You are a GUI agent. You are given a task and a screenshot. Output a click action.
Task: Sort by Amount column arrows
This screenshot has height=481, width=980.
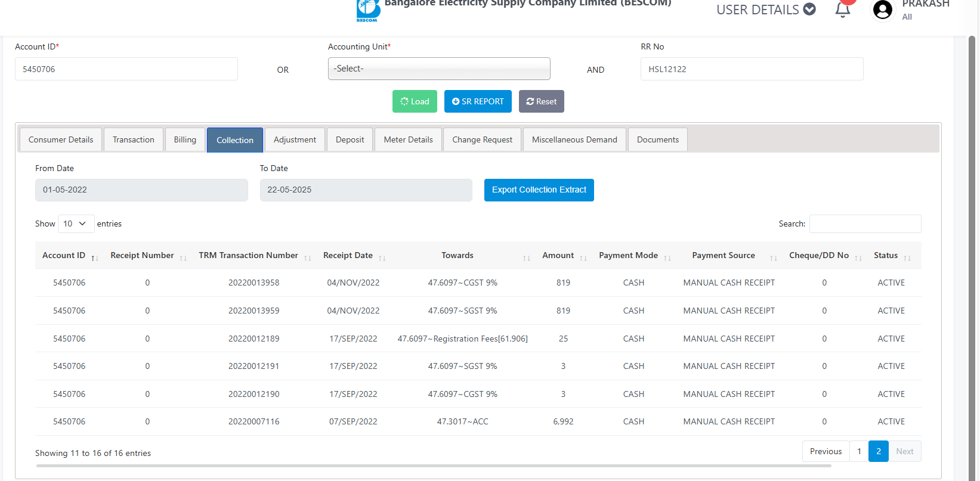(583, 258)
